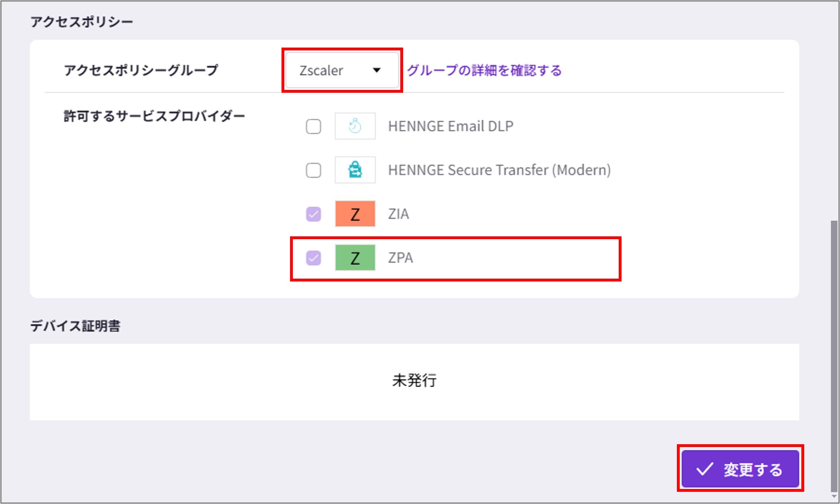Click the HENNGE Email DLP stopwatch icon
840x504 pixels.
pos(355,126)
